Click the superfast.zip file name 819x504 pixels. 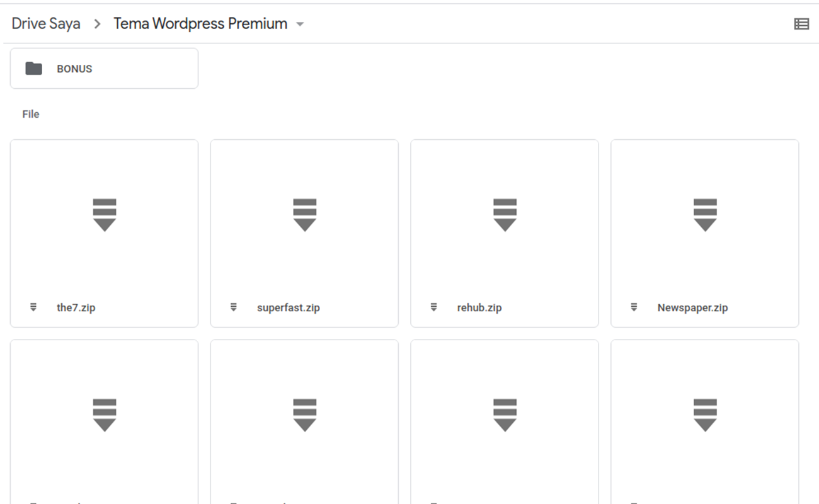pyautogui.click(x=289, y=308)
